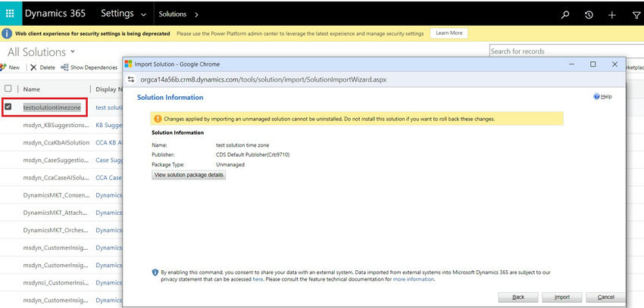Click the 'Unmanaged' package type value
This screenshot has height=308, width=644.
pos(230,164)
